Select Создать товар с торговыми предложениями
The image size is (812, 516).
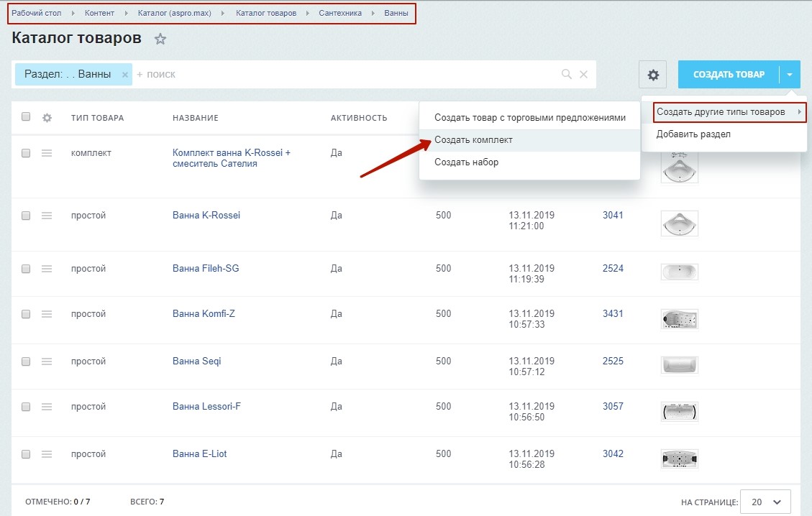[x=530, y=117]
